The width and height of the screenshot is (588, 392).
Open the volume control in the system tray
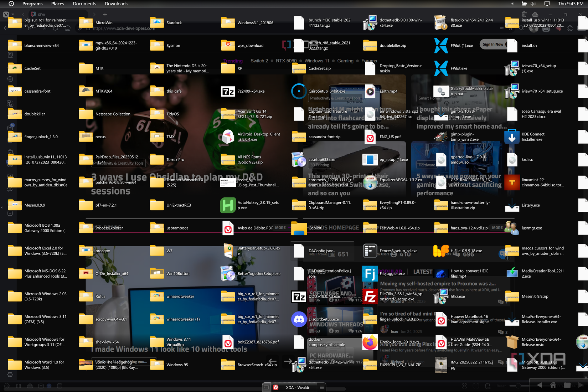(532, 4)
